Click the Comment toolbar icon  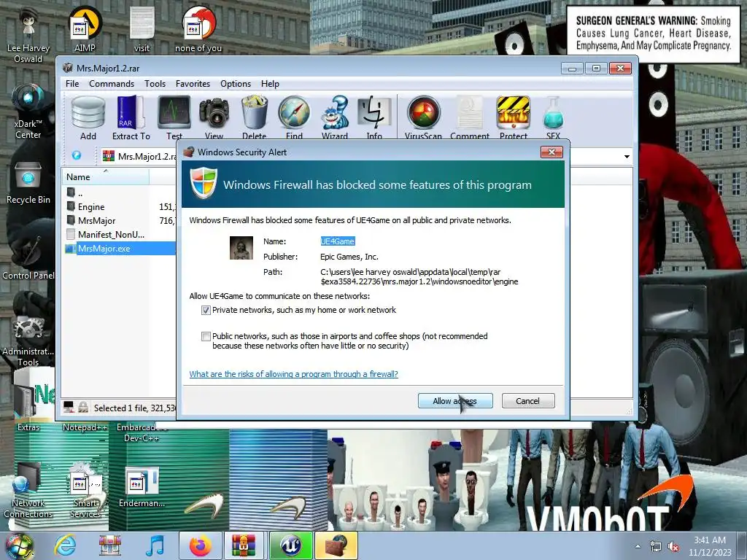pos(470,118)
